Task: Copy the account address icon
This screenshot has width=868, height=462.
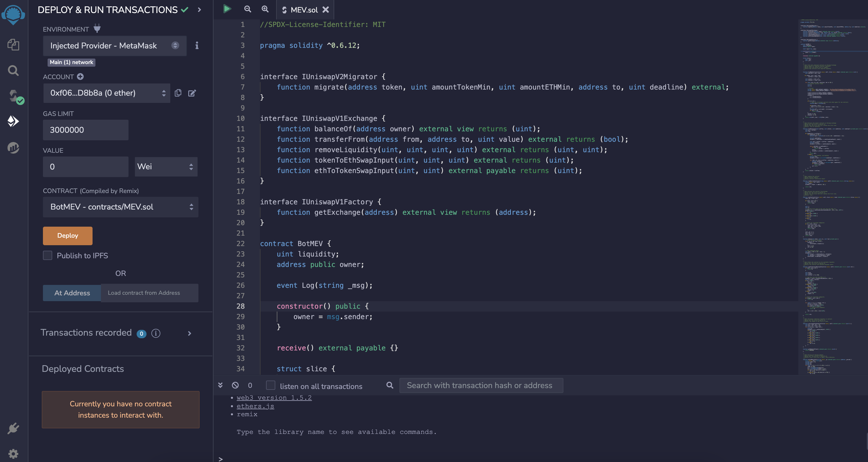Action: (178, 93)
